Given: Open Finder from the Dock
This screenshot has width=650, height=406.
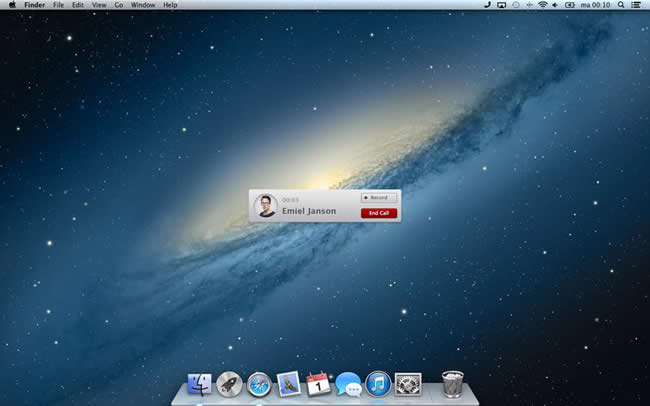Looking at the screenshot, I should [x=199, y=384].
